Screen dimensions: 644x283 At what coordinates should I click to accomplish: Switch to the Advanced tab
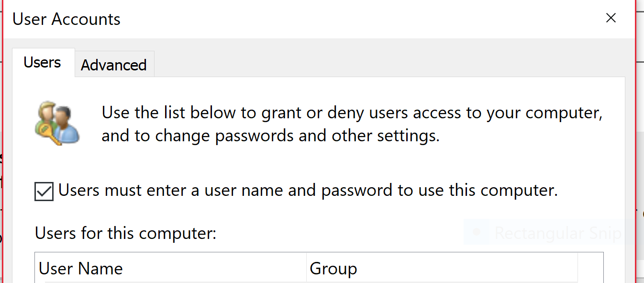click(x=114, y=64)
